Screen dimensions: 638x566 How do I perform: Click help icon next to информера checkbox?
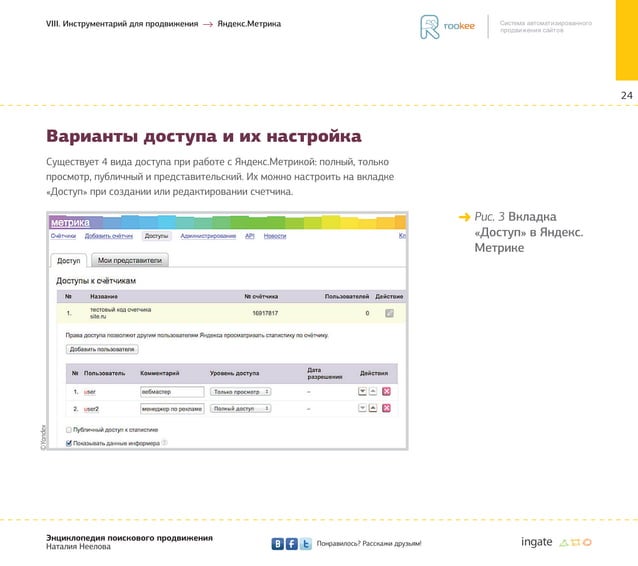coord(164,443)
